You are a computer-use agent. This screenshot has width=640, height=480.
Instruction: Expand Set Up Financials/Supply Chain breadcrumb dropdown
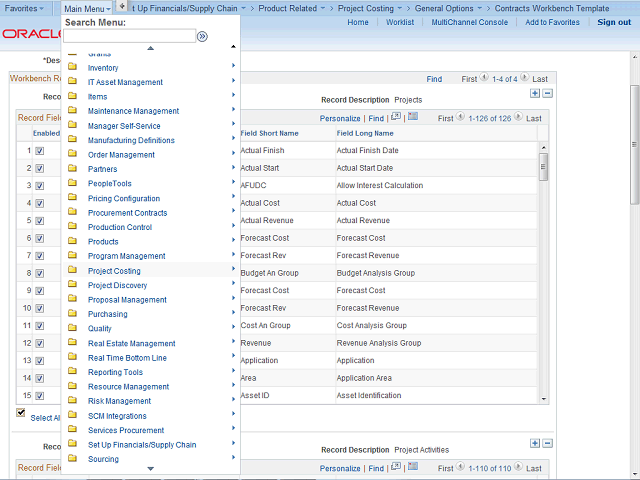tap(244, 8)
